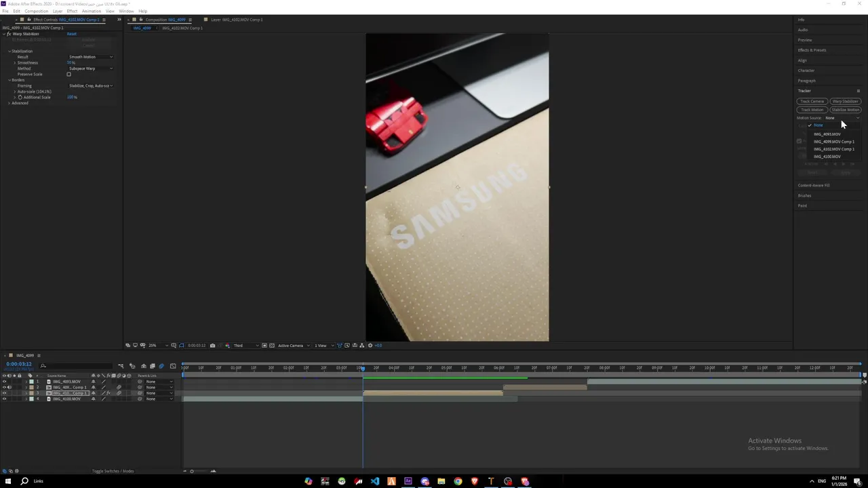The image size is (868, 488).
Task: Choose IMG_4099.MOV Comp 1 in Motion Source list
Action: point(833,142)
